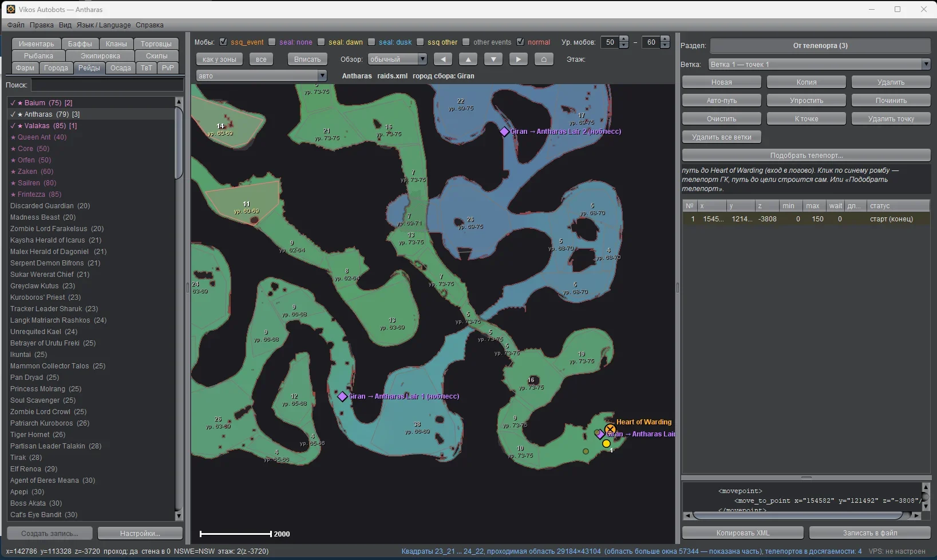Click the Настройки... button
The width and height of the screenshot is (937, 560).
140,533
